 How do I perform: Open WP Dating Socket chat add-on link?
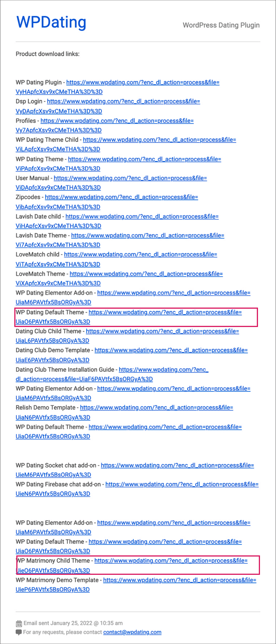tap(177, 465)
